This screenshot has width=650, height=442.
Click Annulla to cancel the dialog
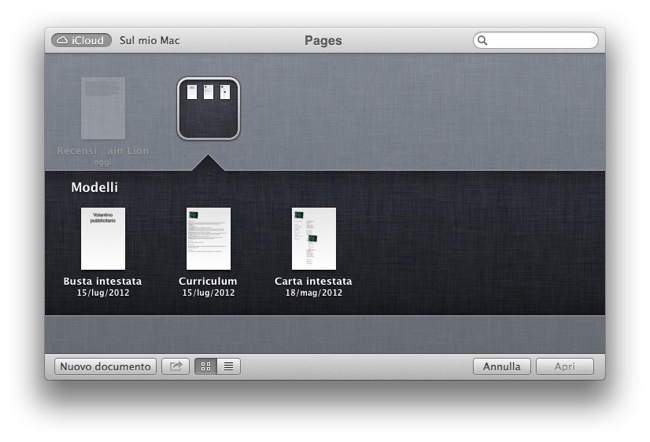(502, 367)
